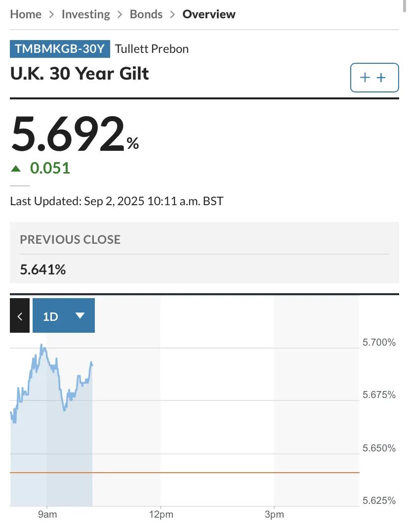Screen dimensions: 409x532
Task: Click the Previous Close 5.641% value
Action: coord(42,269)
